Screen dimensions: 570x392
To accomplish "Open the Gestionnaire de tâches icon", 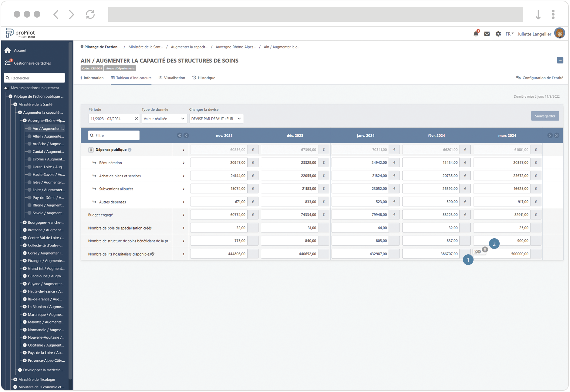I will click(8, 63).
